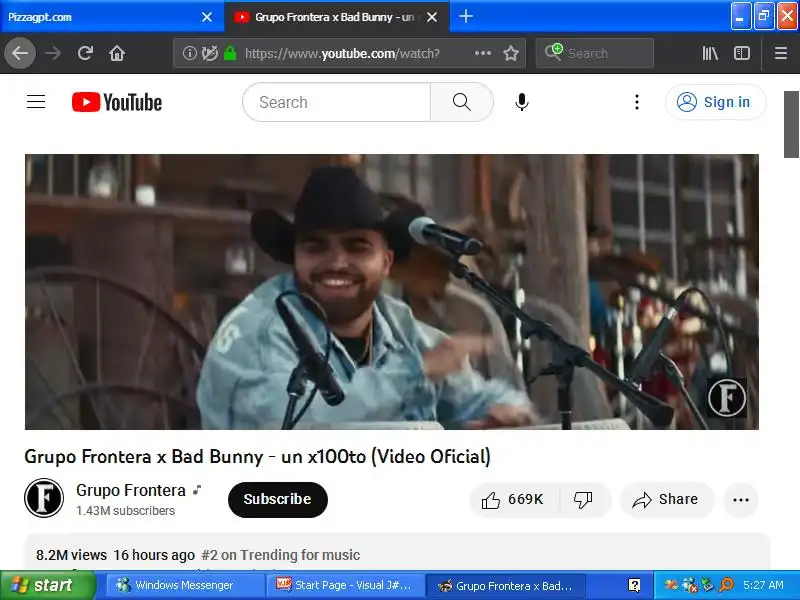Bookmark this page with the star icon
This screenshot has width=800, height=600.
pyautogui.click(x=511, y=53)
